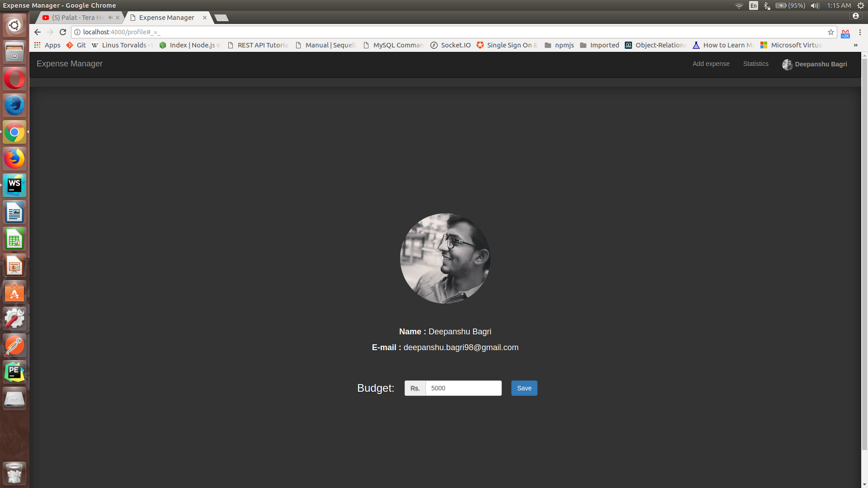
Task: Open PyCharm Edu from dock
Action: tap(14, 372)
